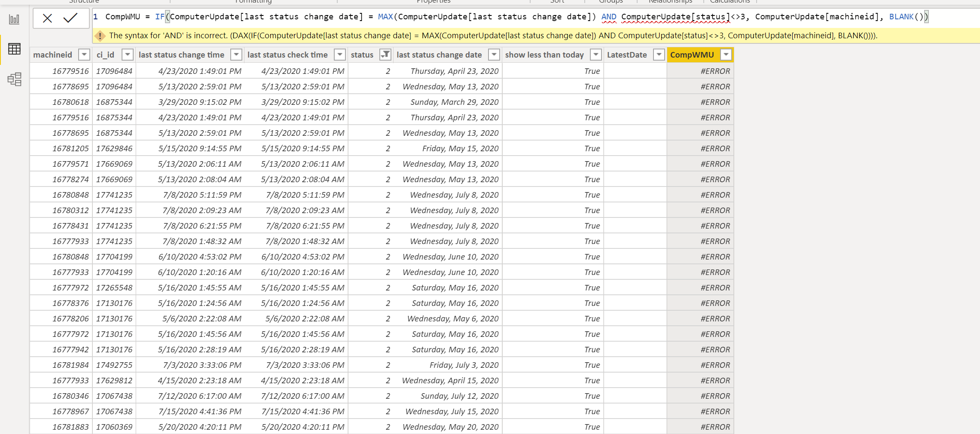Open the show less than today filter dropdown

(x=596, y=55)
